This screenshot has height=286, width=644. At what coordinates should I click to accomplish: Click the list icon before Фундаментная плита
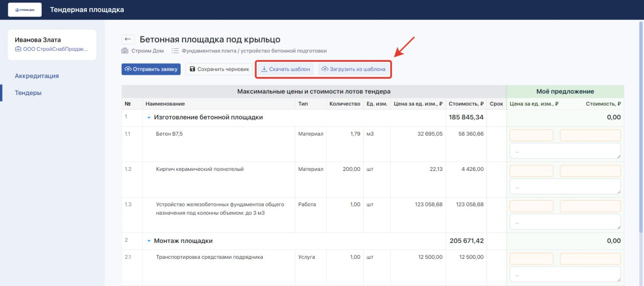[175, 51]
